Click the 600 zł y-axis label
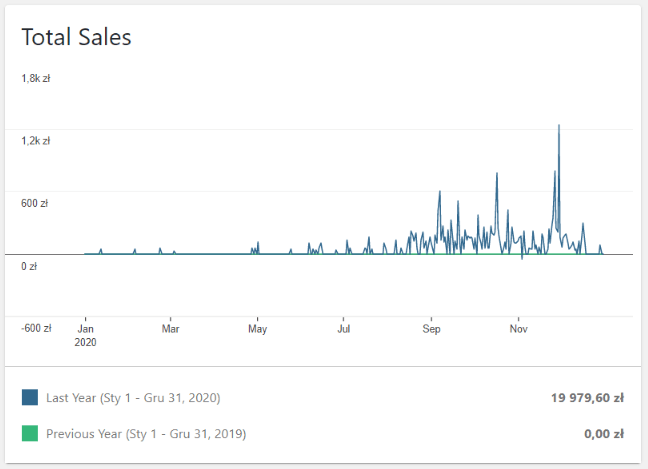 [x=36, y=203]
